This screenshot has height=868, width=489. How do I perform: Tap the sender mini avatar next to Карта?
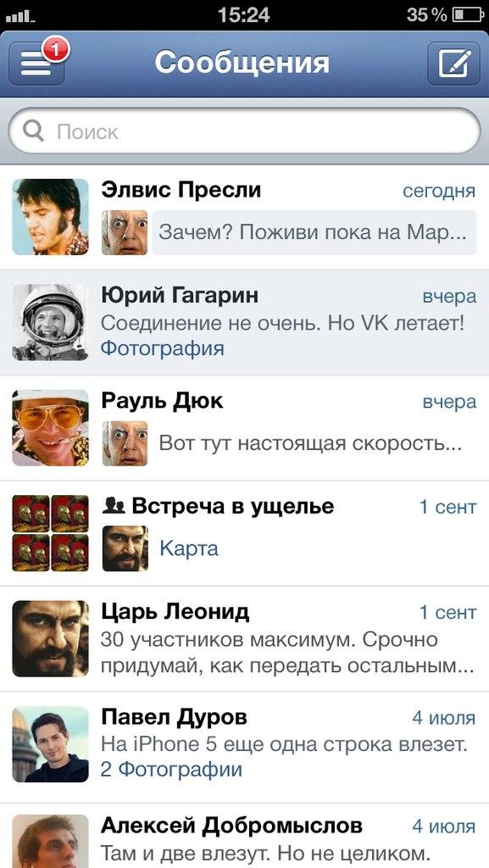click(x=125, y=548)
